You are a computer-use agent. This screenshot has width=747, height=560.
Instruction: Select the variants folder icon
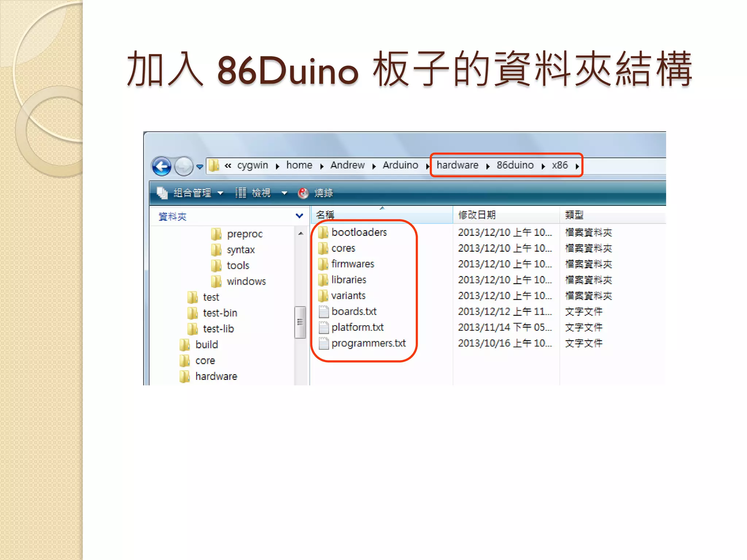(x=323, y=296)
